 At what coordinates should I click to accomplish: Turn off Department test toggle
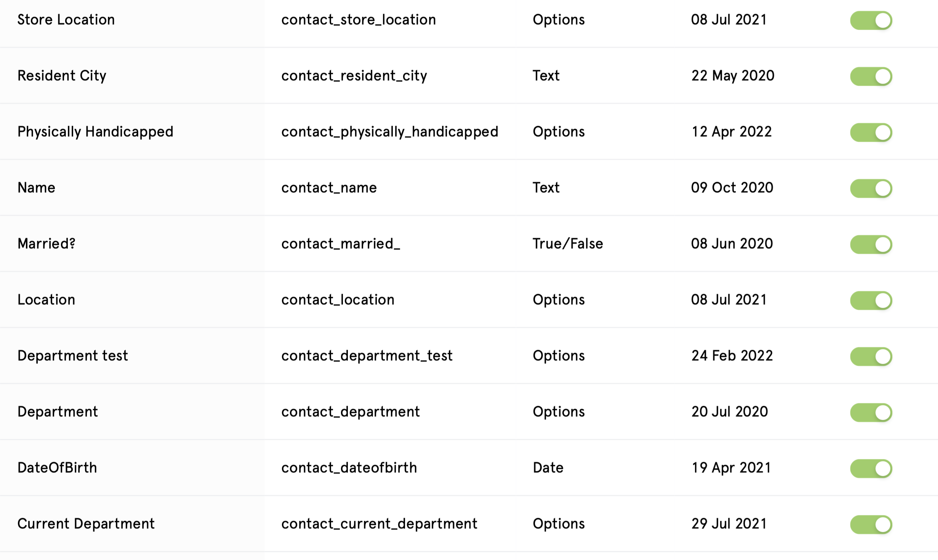(x=871, y=356)
